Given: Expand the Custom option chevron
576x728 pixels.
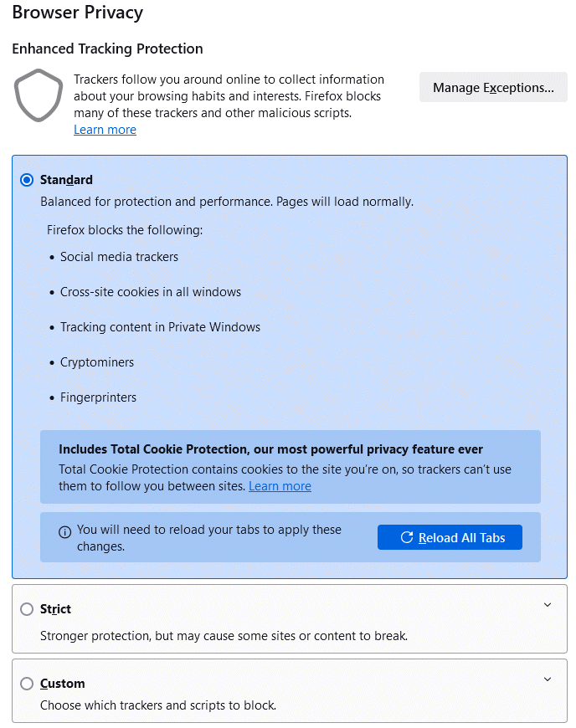Looking at the screenshot, I should pos(548,679).
